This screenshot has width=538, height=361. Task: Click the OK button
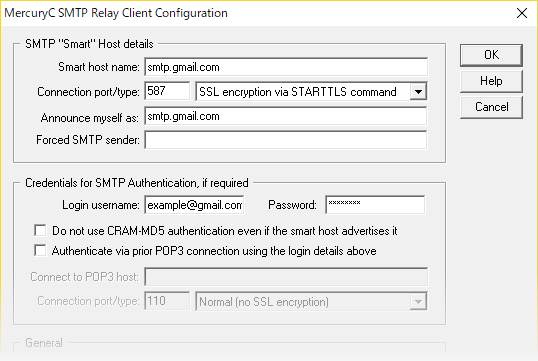[x=491, y=55]
